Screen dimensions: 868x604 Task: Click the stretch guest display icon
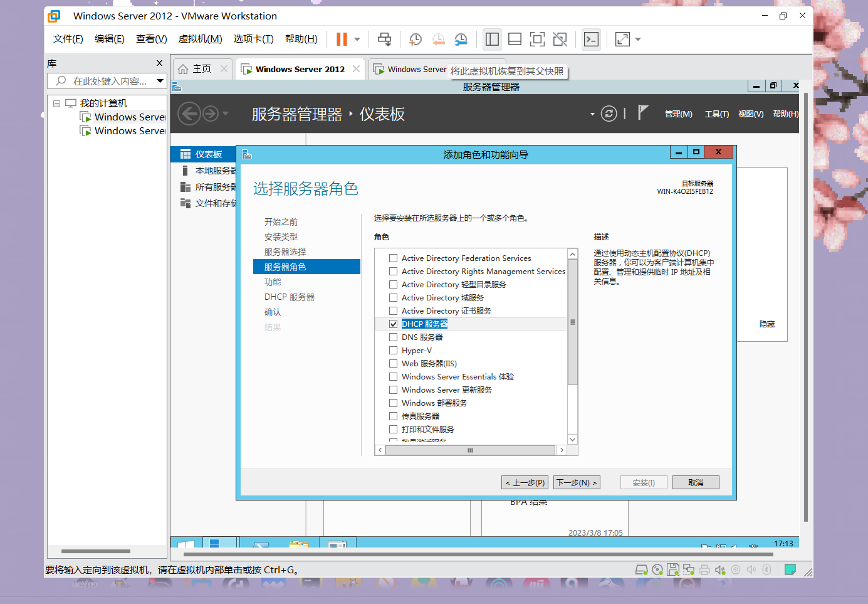click(x=622, y=39)
